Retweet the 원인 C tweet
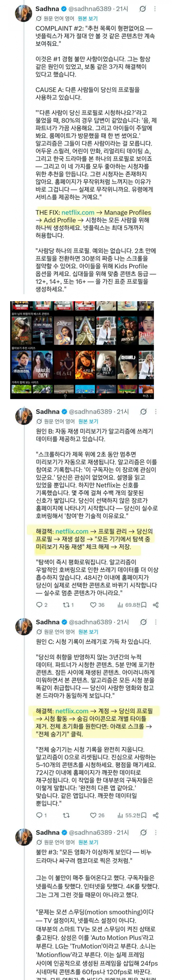 pos(66,815)
